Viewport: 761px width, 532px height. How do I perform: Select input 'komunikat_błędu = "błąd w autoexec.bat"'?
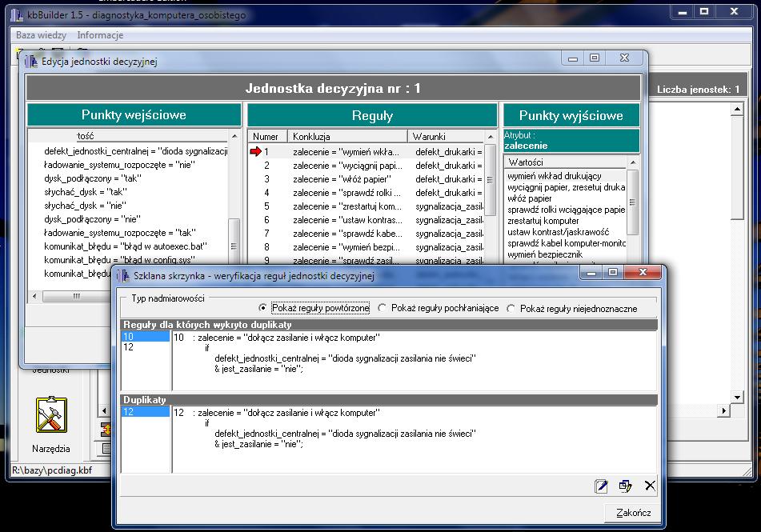(125, 246)
